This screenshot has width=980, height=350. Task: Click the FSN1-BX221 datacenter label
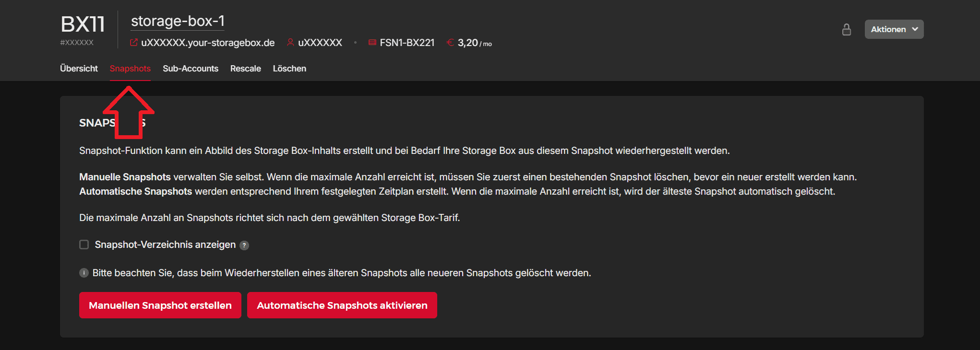point(406,42)
